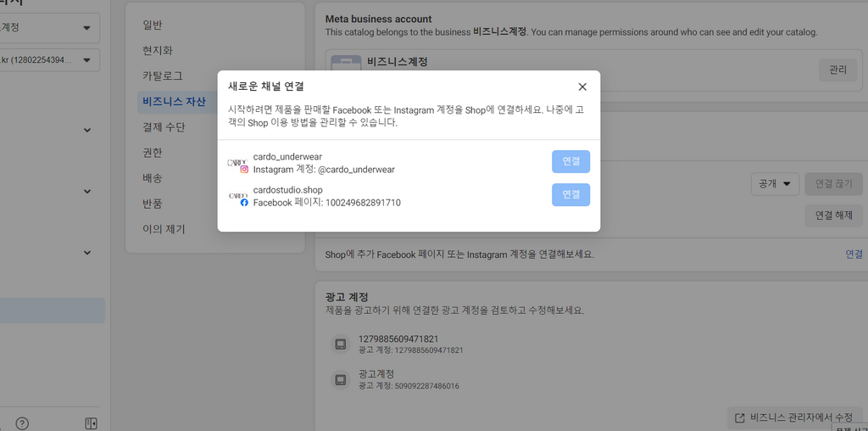Open the 카탈로그 settings section
Image resolution: width=868 pixels, height=431 pixels.
[x=163, y=76]
